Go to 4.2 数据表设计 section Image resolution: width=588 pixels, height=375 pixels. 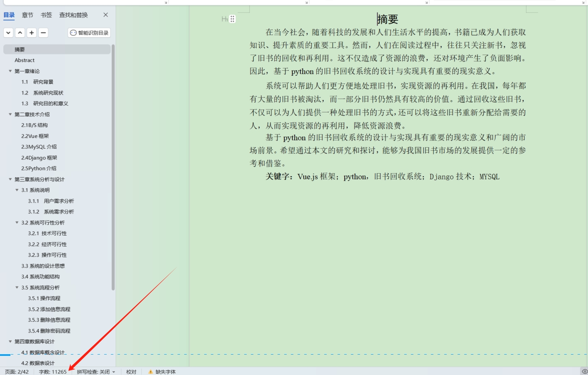pos(38,363)
